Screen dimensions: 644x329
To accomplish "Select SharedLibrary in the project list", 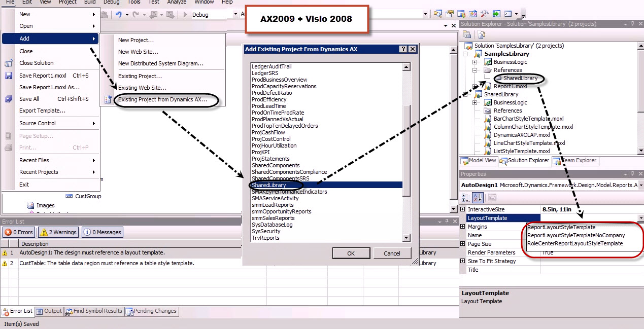I will click(x=326, y=185).
